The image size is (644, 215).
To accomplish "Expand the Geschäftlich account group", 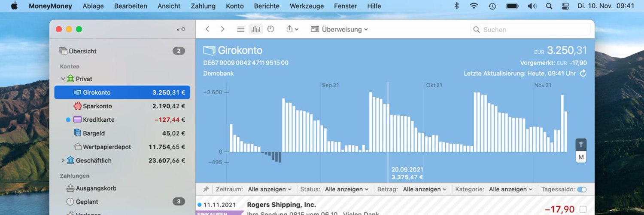I will coord(63,160).
